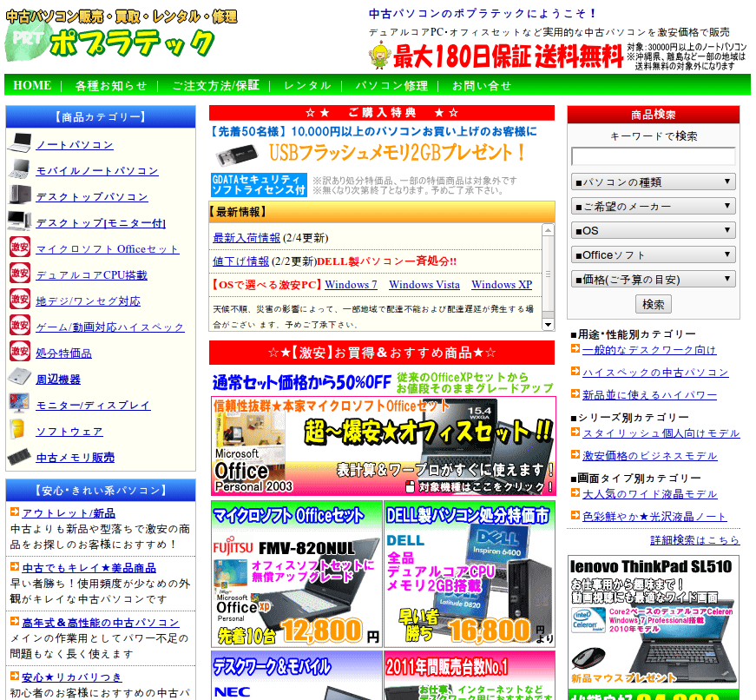Open the パソコンの種類 dropdown
Viewport: 756px width, 700px height.
tap(653, 182)
